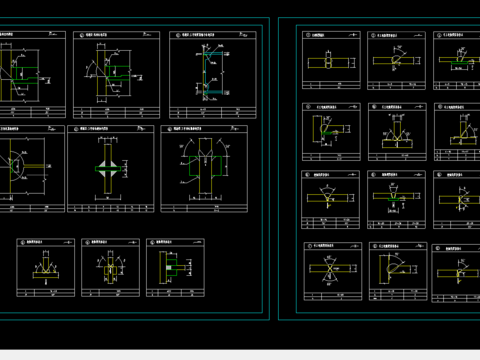Select the plain square butt joint detail

tap(331, 60)
